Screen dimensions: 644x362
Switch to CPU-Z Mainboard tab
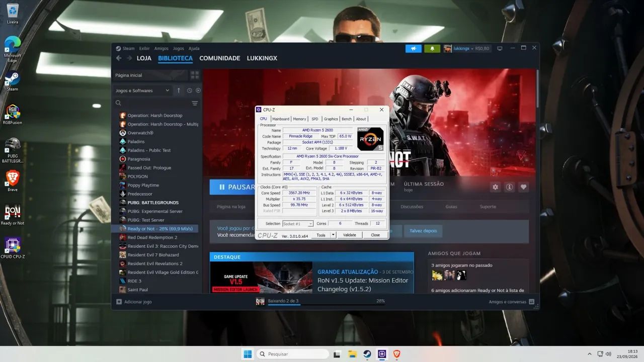[x=281, y=119]
